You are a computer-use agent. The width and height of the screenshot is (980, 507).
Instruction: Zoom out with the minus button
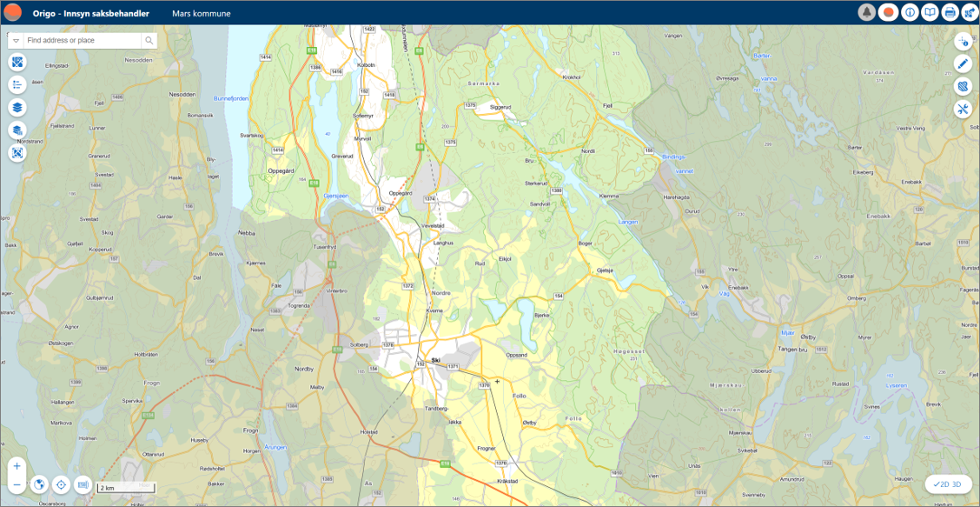coord(17,484)
